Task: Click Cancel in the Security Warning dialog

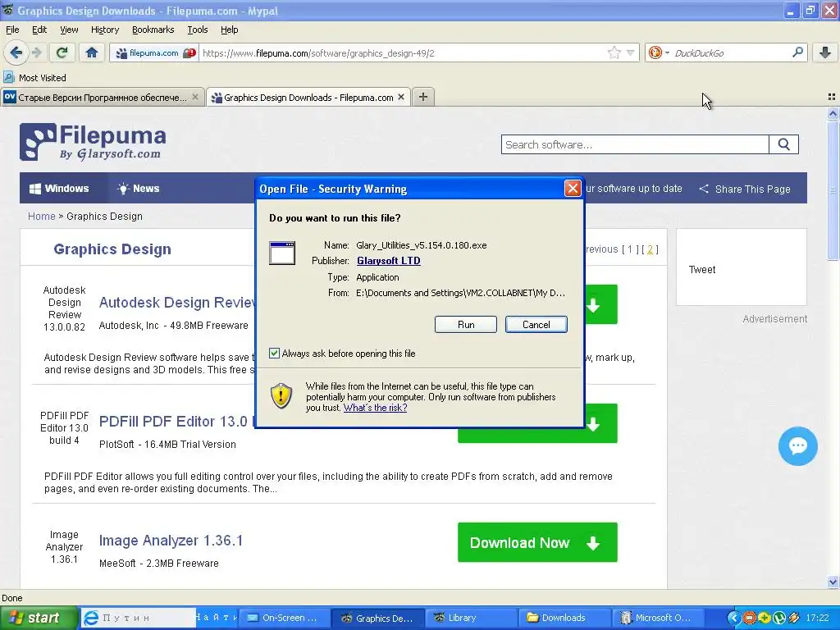Action: coord(536,325)
